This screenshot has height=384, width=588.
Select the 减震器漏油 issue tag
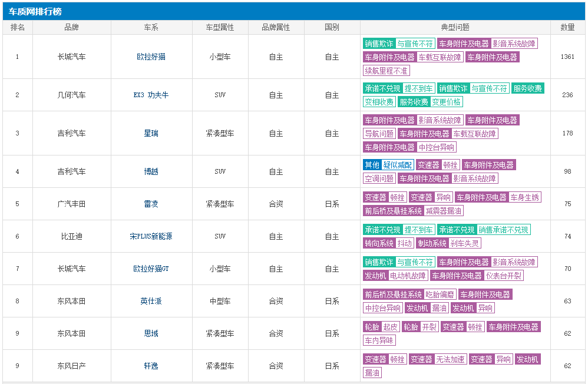coord(444,211)
